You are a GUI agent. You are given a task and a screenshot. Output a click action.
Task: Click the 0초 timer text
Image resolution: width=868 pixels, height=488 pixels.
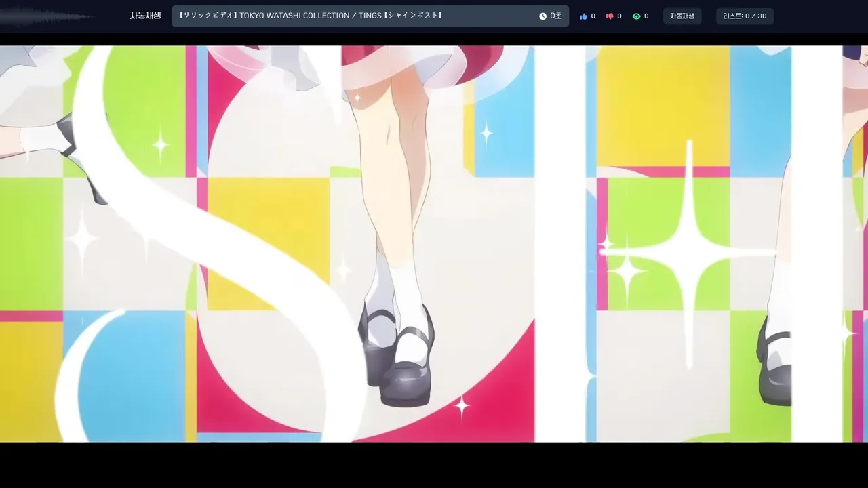click(556, 16)
